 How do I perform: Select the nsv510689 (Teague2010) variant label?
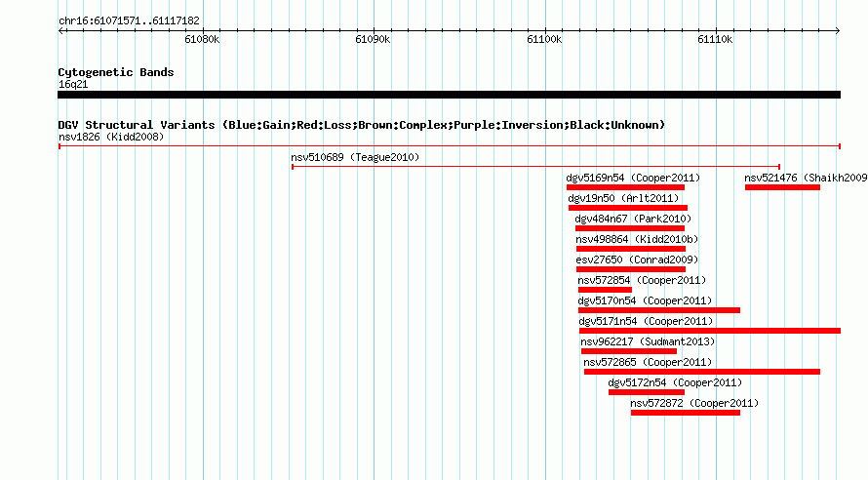[x=355, y=158]
